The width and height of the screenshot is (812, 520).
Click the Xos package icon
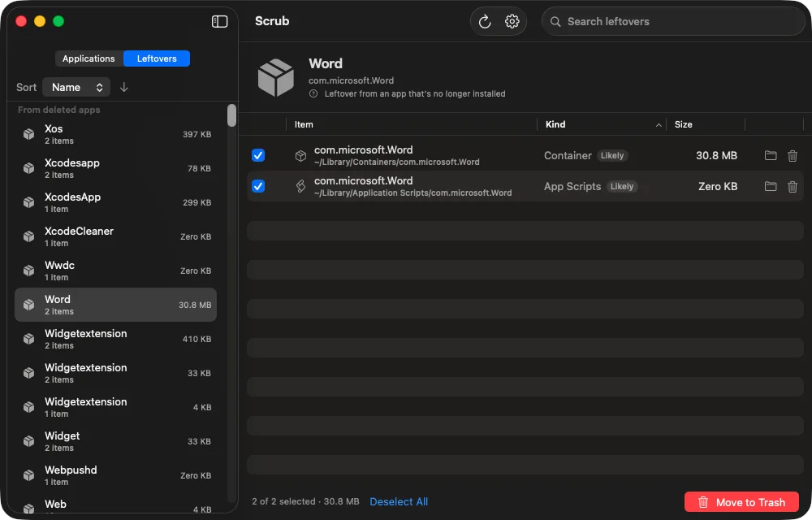coord(29,134)
